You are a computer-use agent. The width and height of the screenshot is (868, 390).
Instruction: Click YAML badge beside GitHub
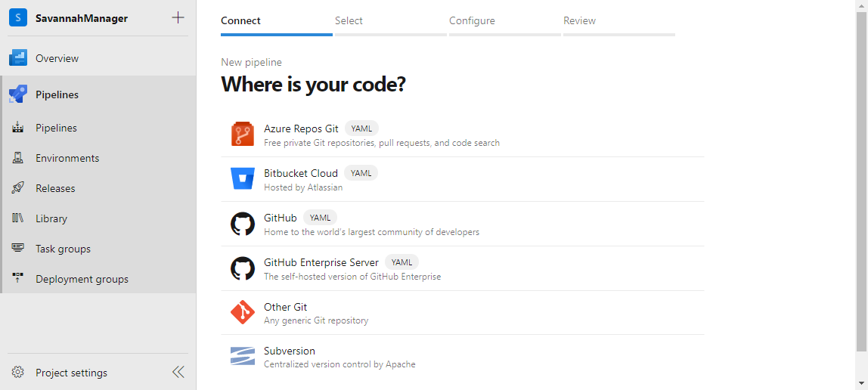[x=320, y=218]
